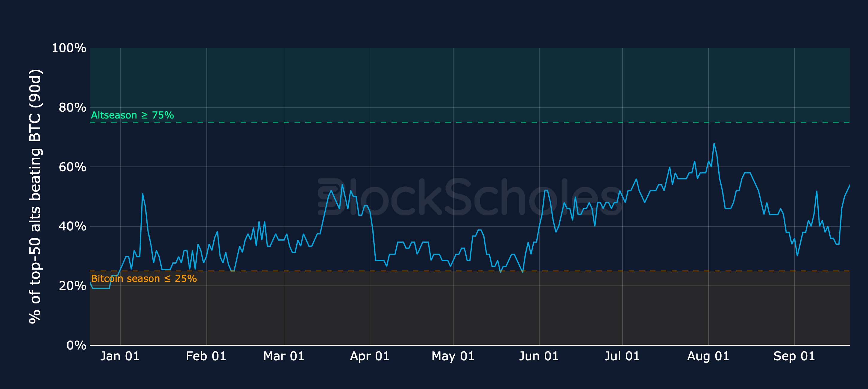Click the 'Altseason ≥ 75%' threshold label
Viewport: 868px width, 389px height.
[132, 115]
